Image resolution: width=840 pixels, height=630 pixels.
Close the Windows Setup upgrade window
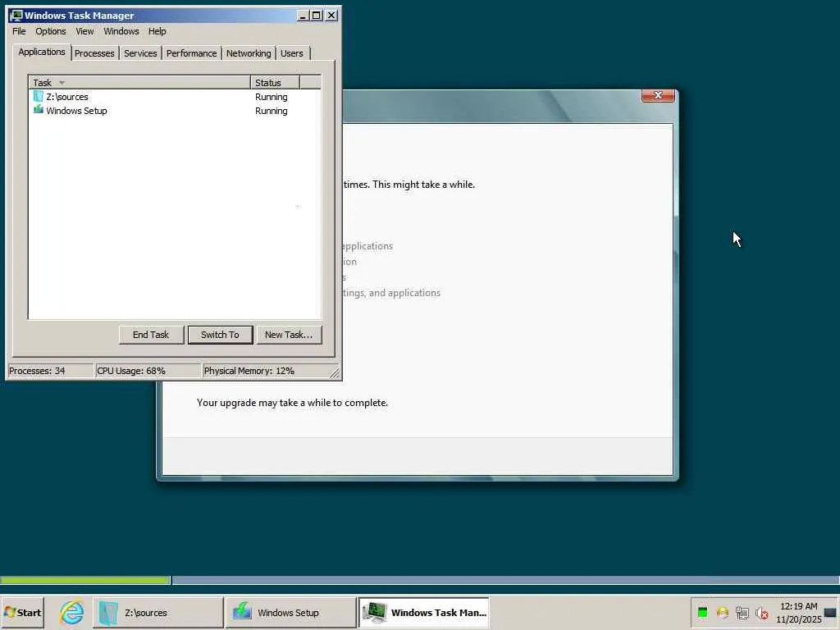658,95
